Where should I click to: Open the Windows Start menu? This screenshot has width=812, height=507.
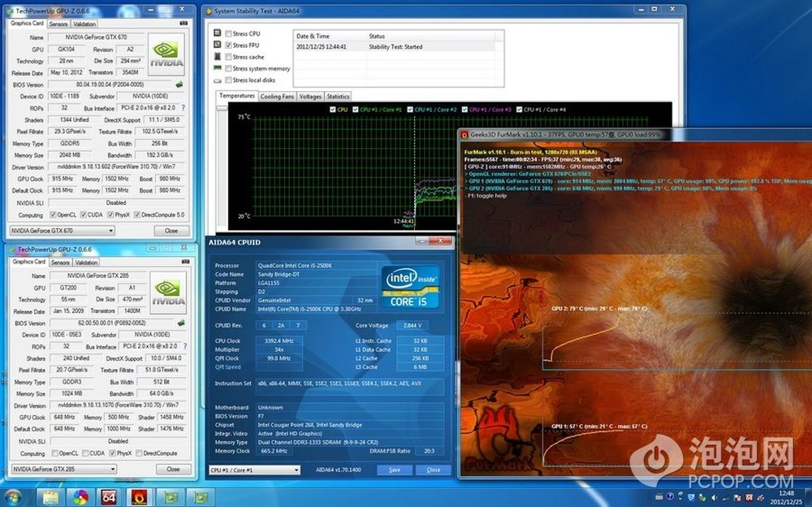12,498
